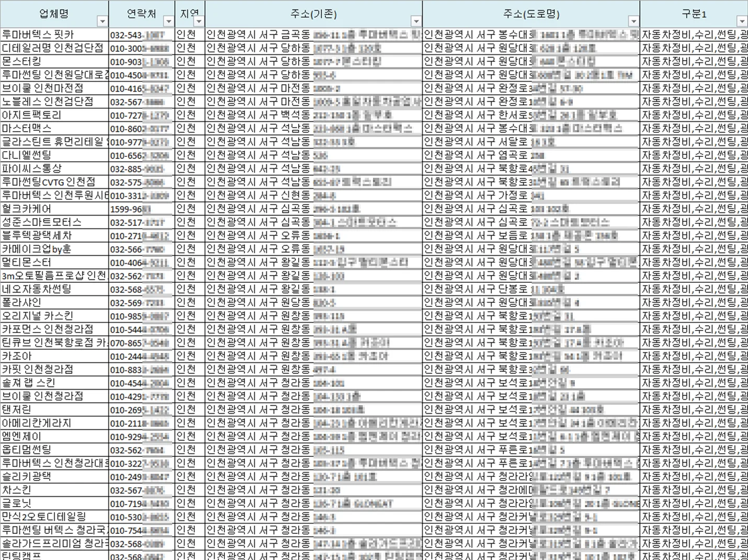
Task: Select the cell 아메리칸게라지
Action: (54, 422)
